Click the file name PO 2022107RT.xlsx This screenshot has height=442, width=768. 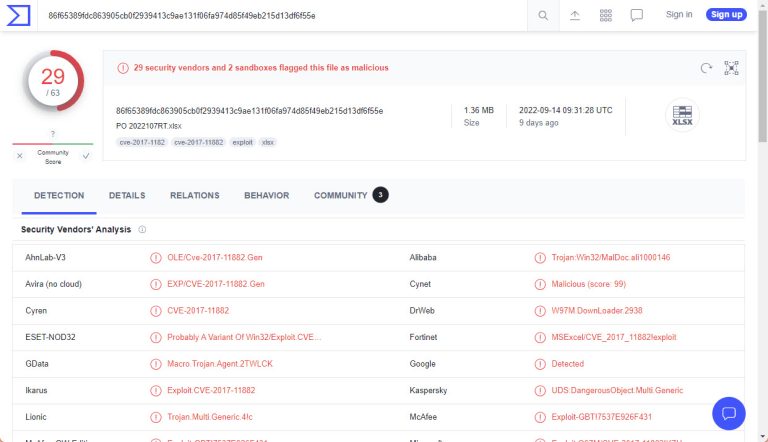(x=149, y=126)
